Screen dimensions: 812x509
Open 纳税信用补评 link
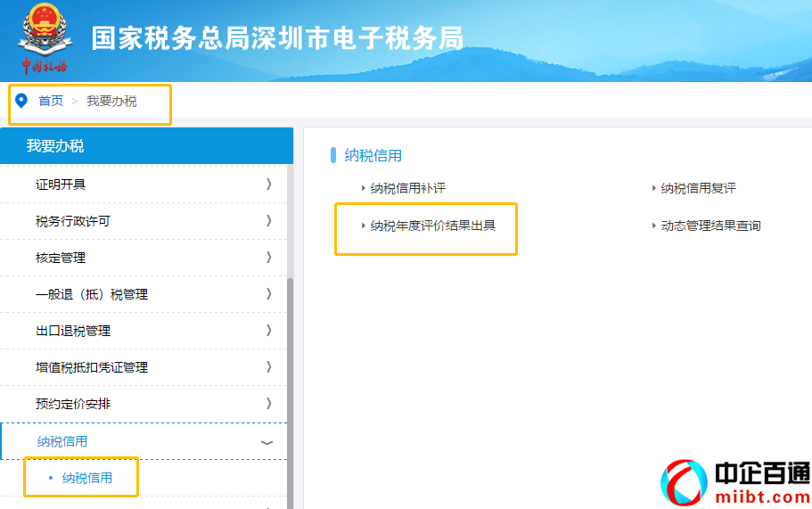408,188
